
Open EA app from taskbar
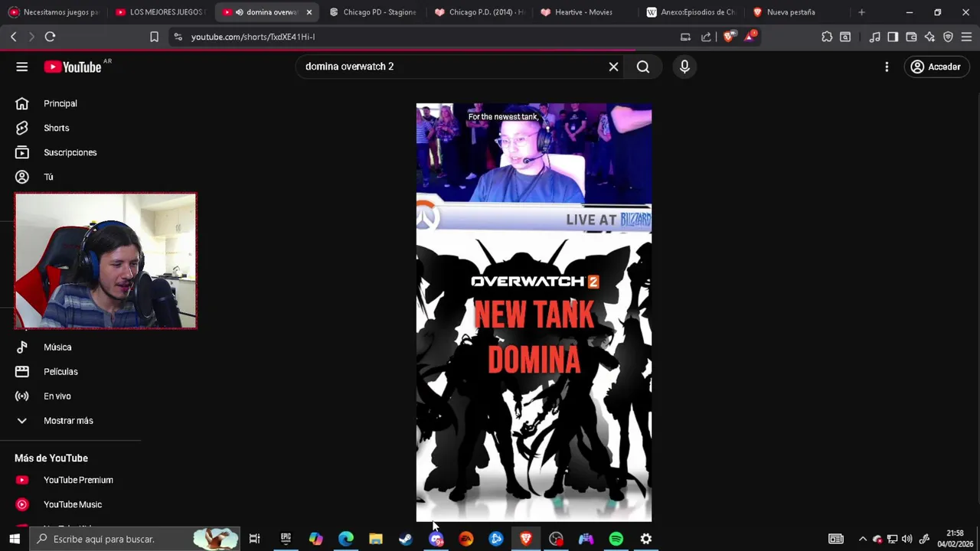point(466,539)
